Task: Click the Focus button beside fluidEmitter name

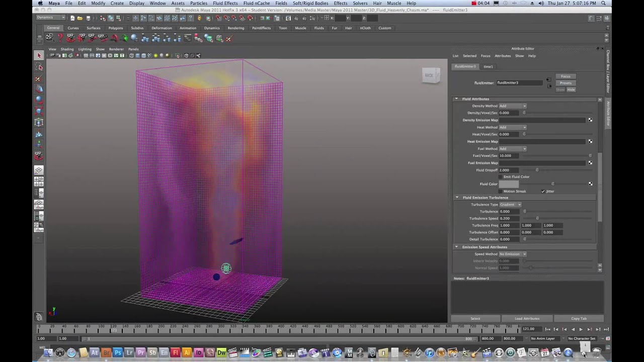Action: pyautogui.click(x=566, y=76)
